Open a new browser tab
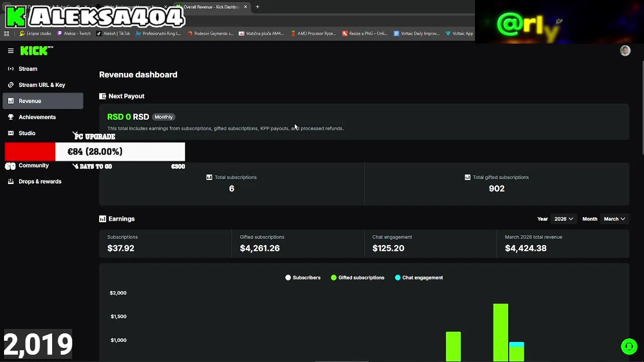The width and height of the screenshot is (644, 362). click(258, 7)
